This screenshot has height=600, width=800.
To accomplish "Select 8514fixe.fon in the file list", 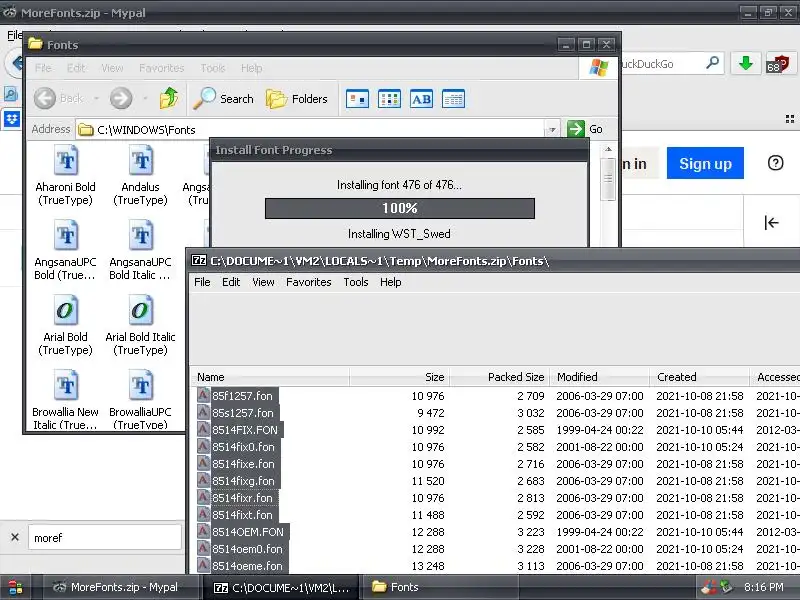I will coord(243,464).
